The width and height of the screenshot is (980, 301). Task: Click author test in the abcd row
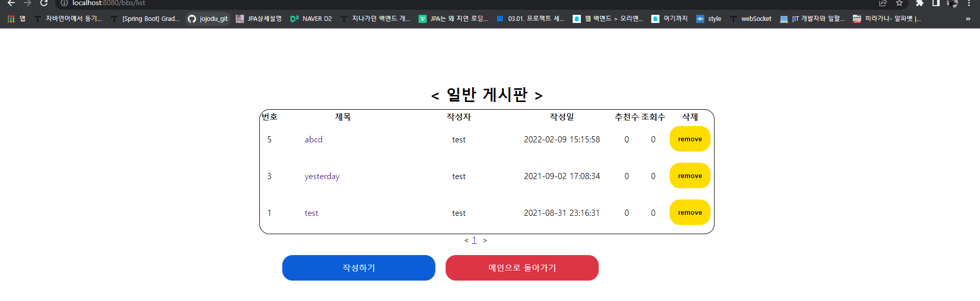click(459, 139)
